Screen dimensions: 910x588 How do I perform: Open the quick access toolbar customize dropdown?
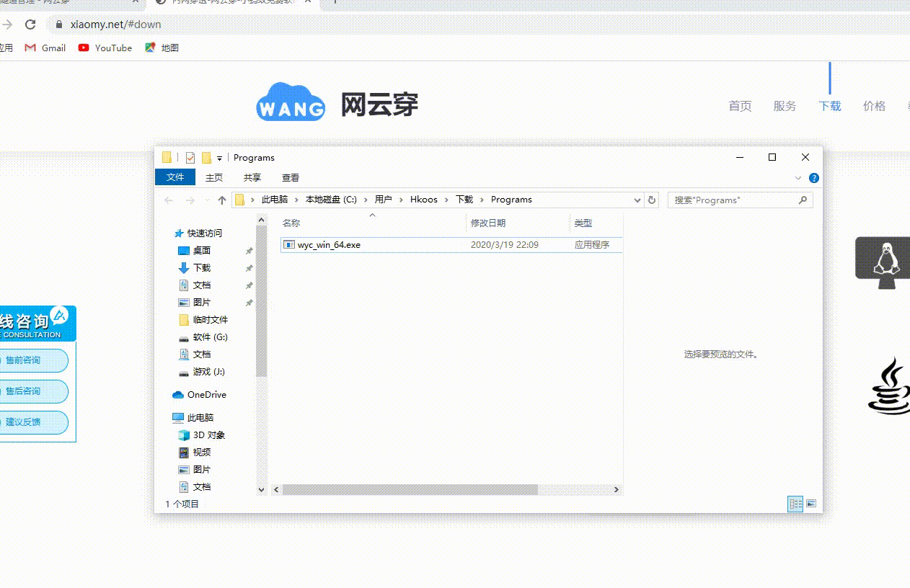(219, 159)
